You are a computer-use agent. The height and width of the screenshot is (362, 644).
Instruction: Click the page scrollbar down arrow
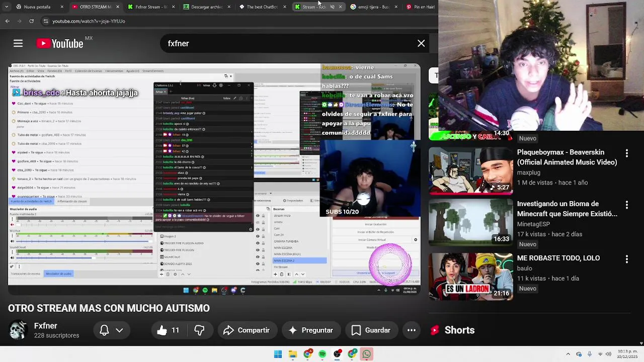click(x=641, y=343)
